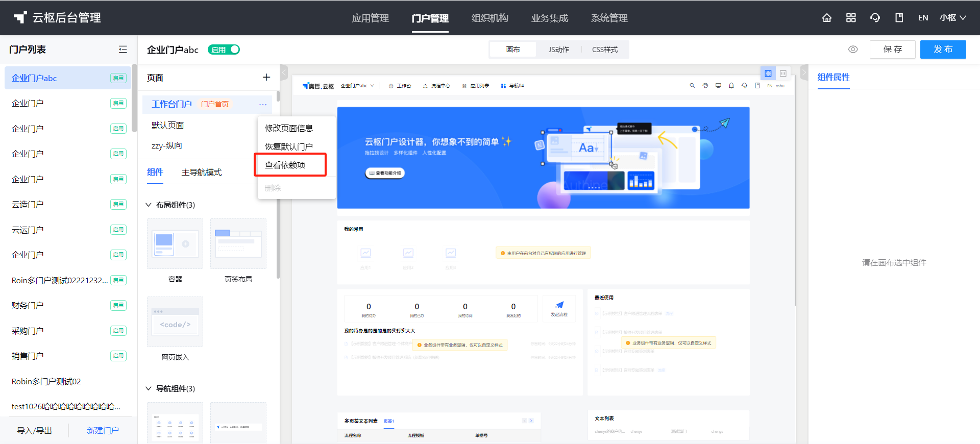This screenshot has width=980, height=444.
Task: Select 采购门户 in portal list
Action: pos(68,331)
